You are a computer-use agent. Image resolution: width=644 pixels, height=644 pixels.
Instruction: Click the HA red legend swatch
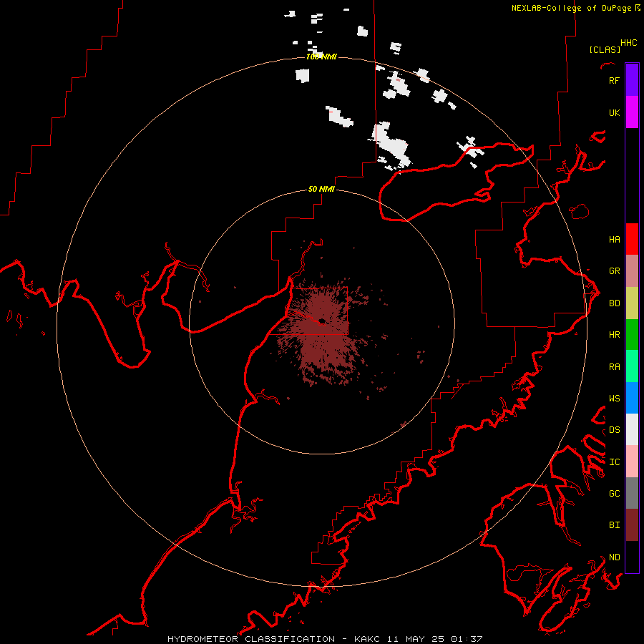(x=632, y=239)
